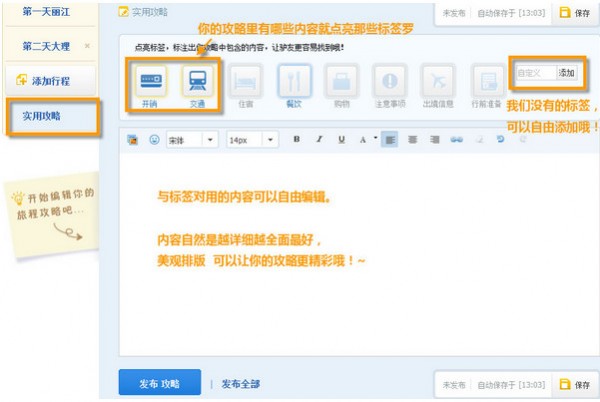The width and height of the screenshot is (600, 402).
Task: Click inside the editor text area
Action: pos(359,254)
